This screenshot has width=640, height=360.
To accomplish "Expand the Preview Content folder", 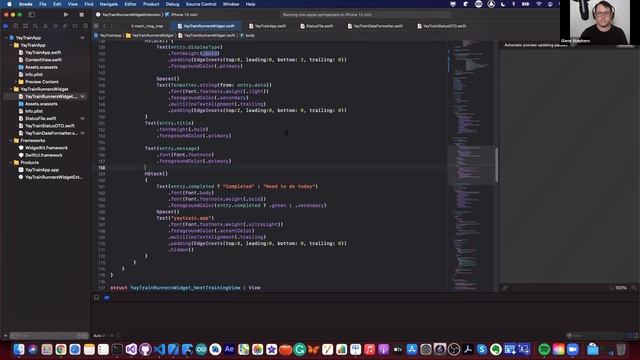I will pos(16,82).
